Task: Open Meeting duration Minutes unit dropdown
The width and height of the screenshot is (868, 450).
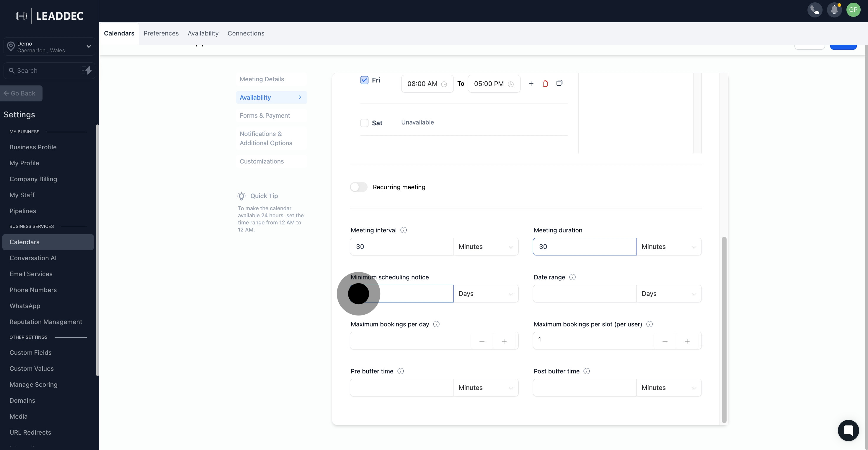Action: 668,247
